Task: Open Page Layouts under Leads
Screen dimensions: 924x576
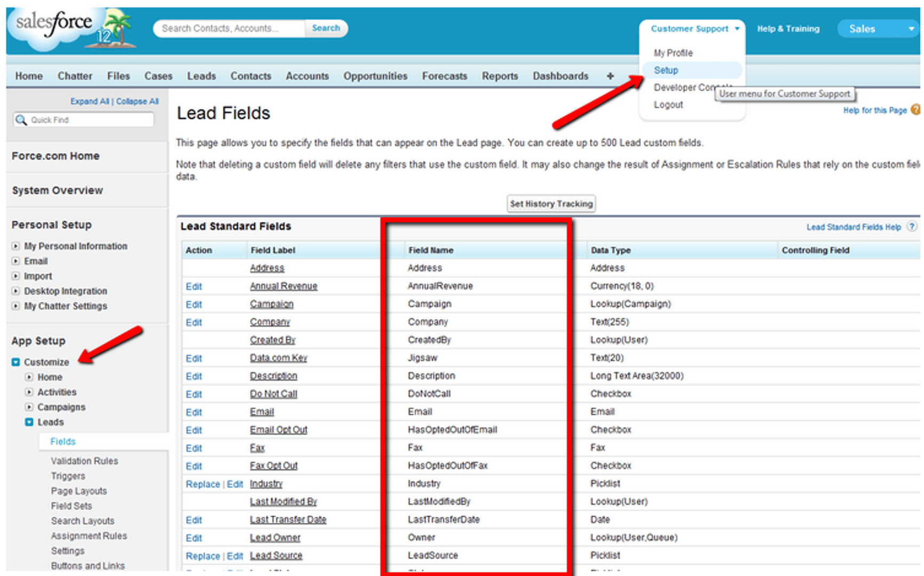Action: pyautogui.click(x=79, y=491)
